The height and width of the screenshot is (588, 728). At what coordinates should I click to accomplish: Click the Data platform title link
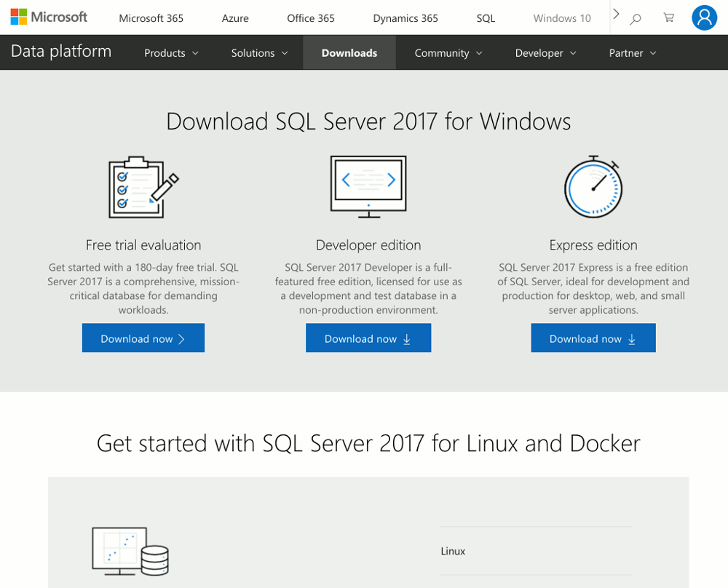click(x=61, y=51)
